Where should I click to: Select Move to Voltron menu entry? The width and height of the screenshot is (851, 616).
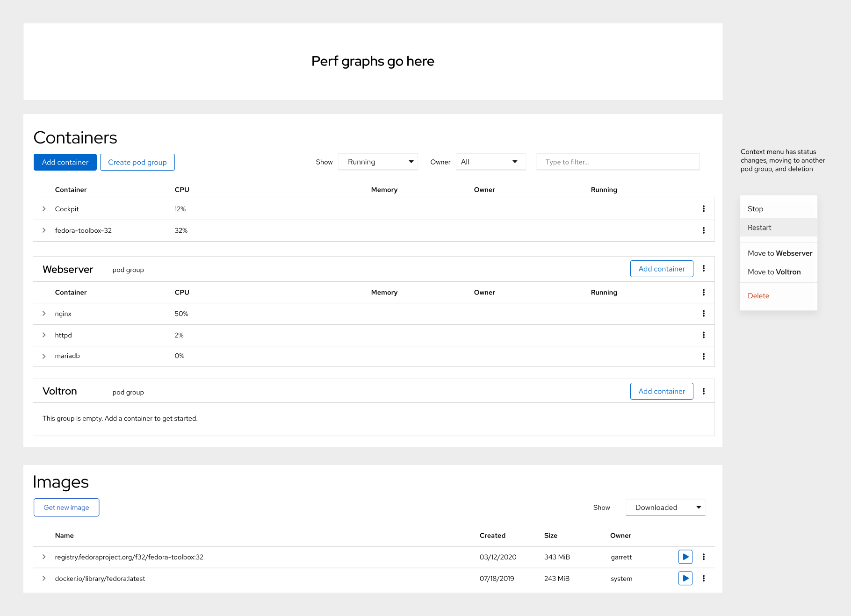coord(779,272)
